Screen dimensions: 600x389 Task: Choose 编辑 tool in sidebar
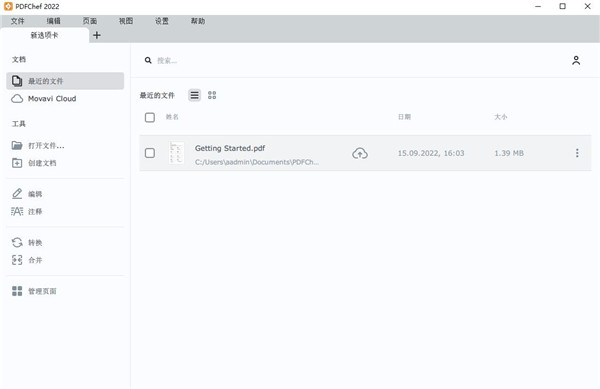35,194
